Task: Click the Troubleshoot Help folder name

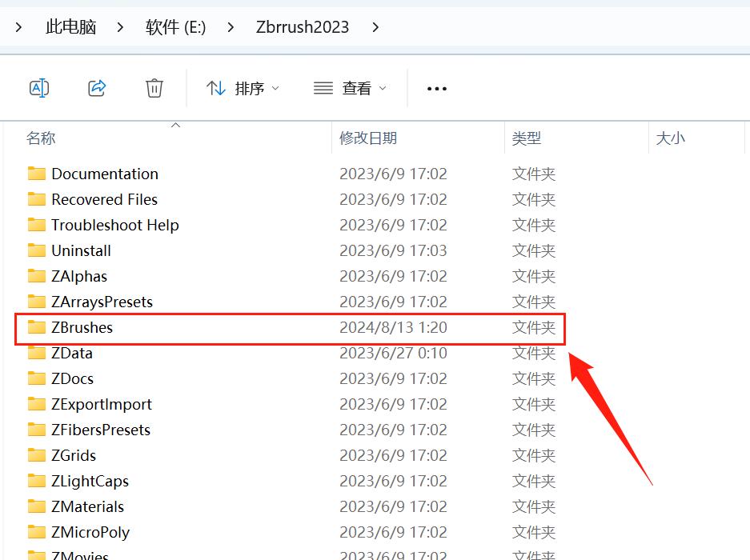Action: point(115,225)
